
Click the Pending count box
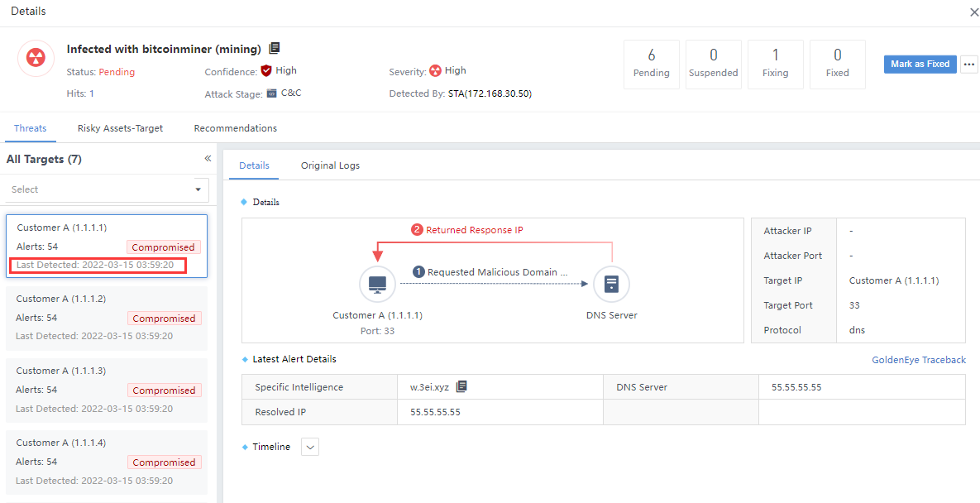pyautogui.click(x=651, y=64)
